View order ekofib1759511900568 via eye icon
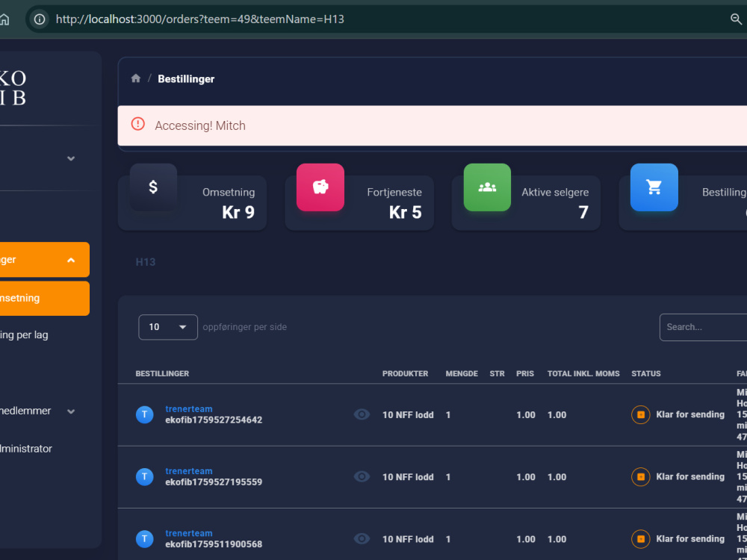This screenshot has height=560, width=747. 362,538
